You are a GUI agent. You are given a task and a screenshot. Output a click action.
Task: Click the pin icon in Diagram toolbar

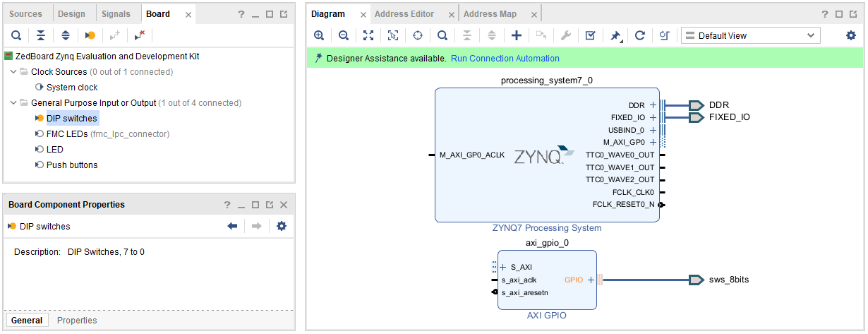coord(615,35)
